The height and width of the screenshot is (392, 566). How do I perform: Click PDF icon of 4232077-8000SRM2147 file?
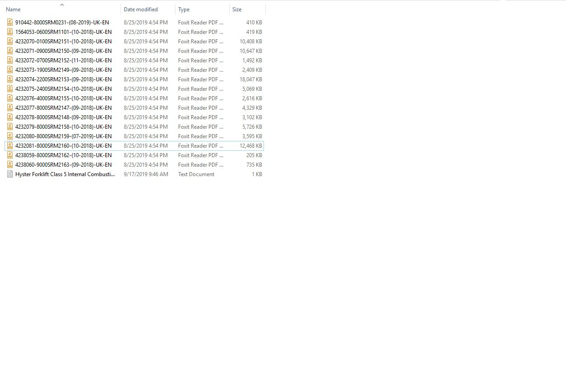(10, 107)
